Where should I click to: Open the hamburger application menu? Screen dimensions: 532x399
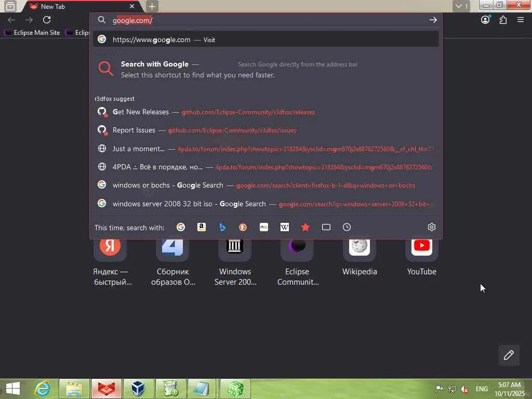pos(521,20)
